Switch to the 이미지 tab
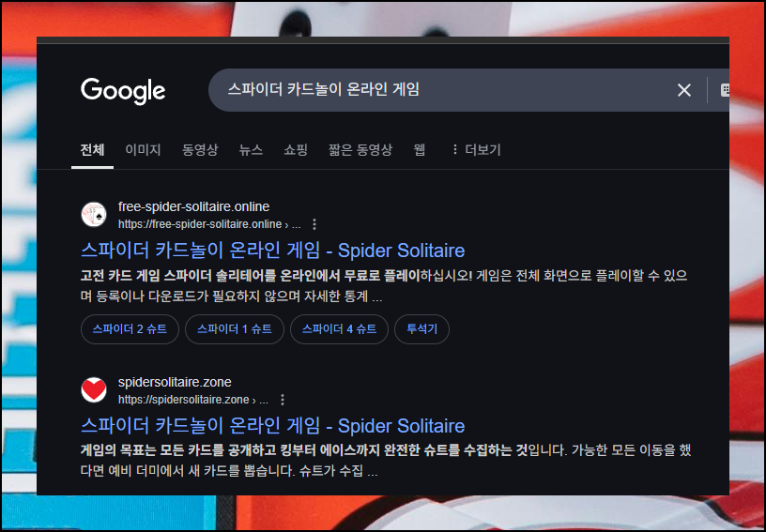Viewport: 766px width, 532px height. (143, 150)
